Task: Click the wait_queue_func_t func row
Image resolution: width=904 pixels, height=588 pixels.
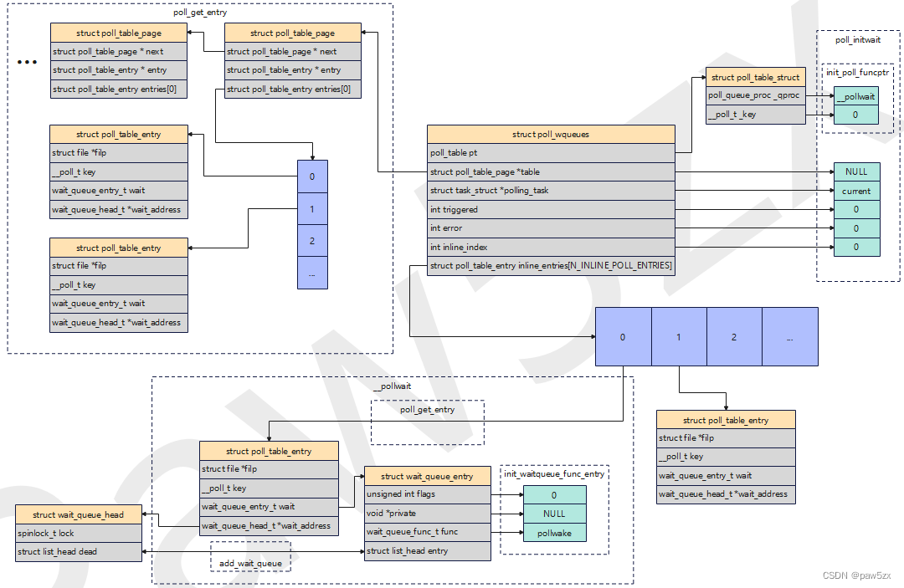Action: [427, 532]
